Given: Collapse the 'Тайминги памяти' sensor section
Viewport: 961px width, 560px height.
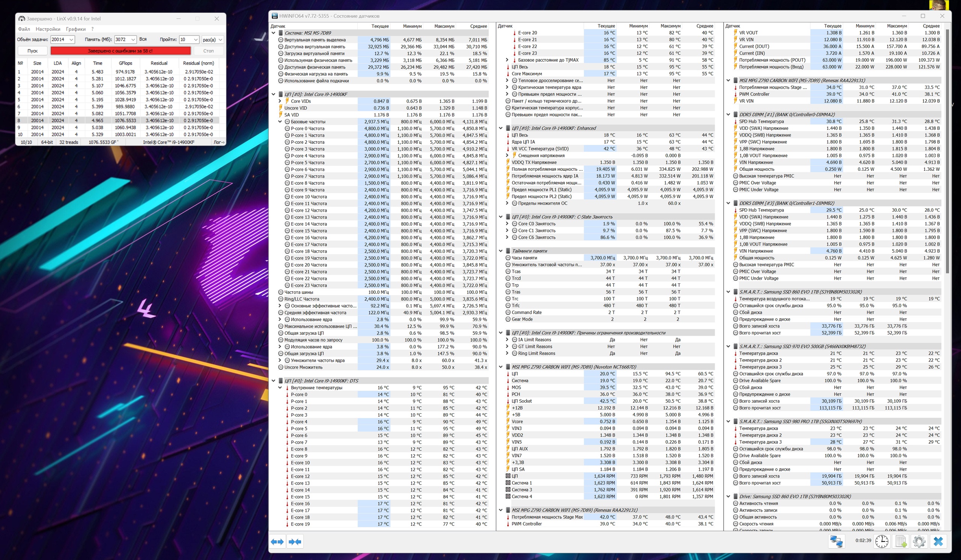Looking at the screenshot, I should tap(501, 251).
